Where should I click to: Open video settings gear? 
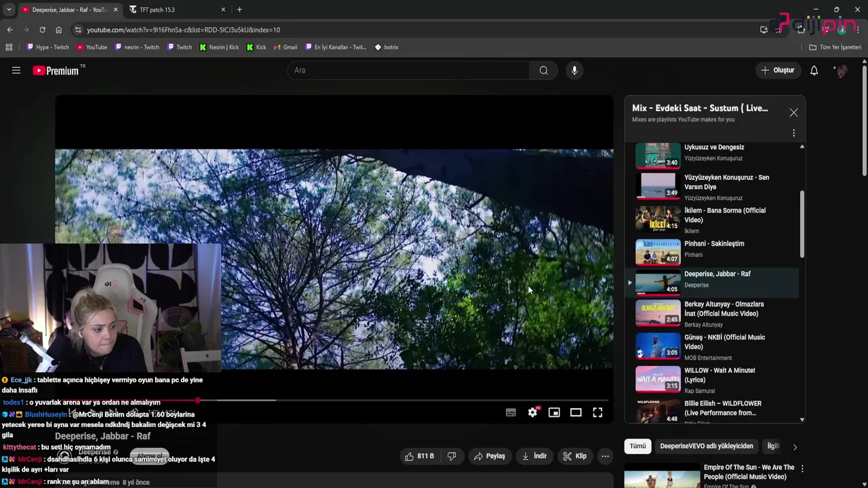point(533,412)
